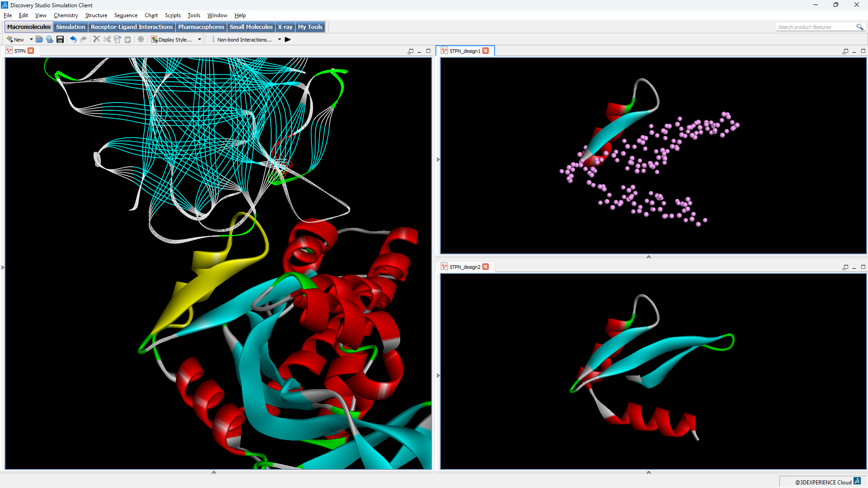The image size is (868, 488).
Task: Open the Display Style dialog
Action: coord(174,39)
